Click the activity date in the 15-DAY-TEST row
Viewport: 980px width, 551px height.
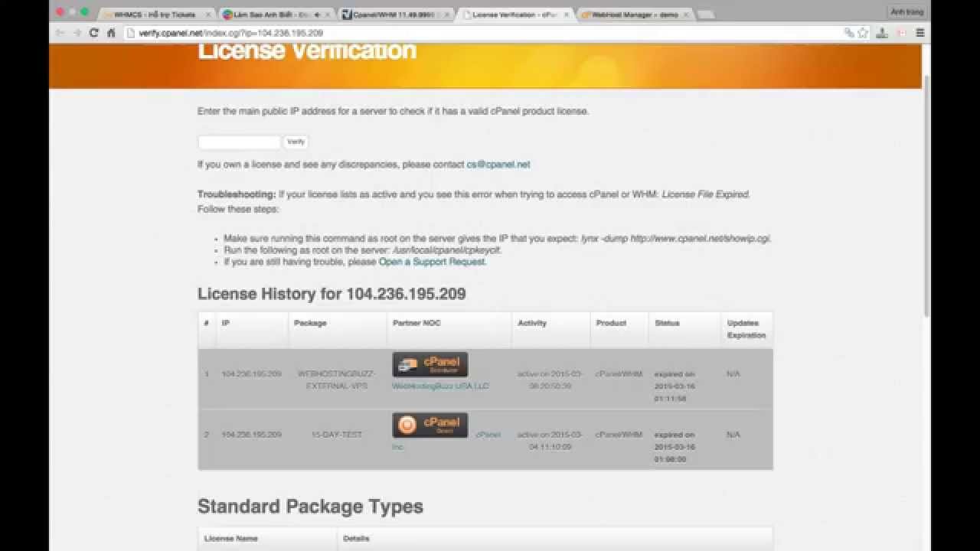pos(550,440)
